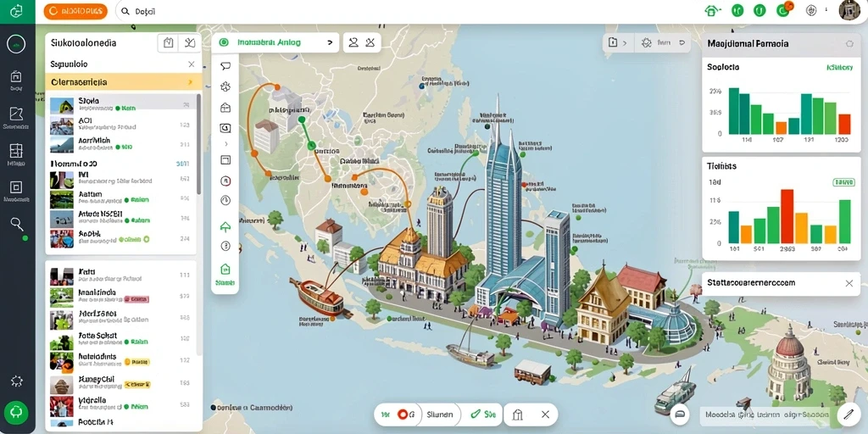Open the gear dropdown above the charts
This screenshot has height=434, width=868.
(x=663, y=42)
